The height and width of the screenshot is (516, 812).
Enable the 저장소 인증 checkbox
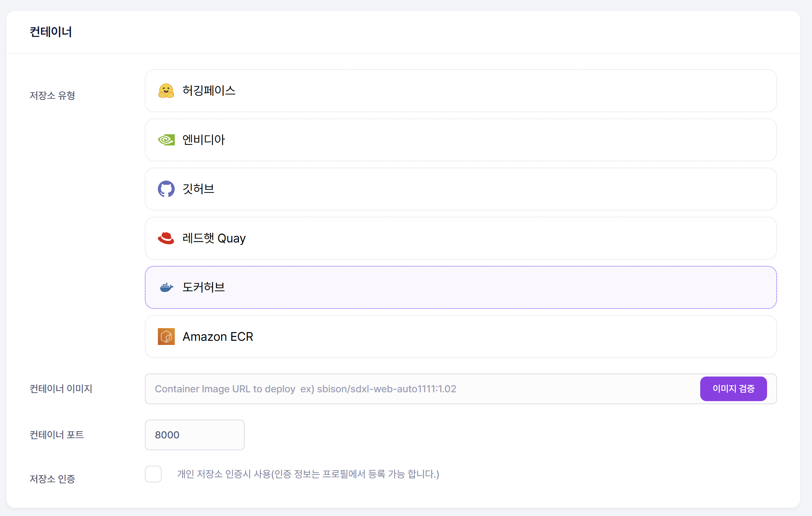point(153,474)
